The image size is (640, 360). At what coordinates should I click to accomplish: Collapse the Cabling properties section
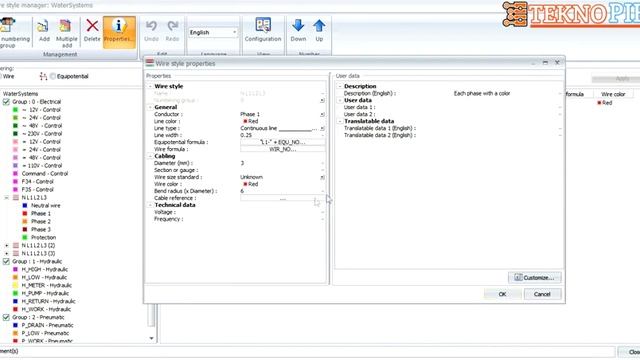(x=150, y=156)
